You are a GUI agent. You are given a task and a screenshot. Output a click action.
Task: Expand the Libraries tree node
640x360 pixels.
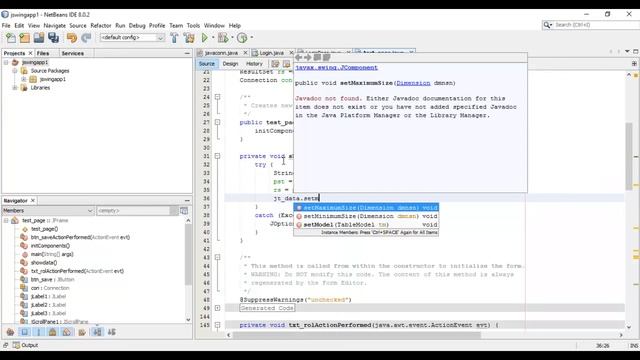(x=15, y=88)
